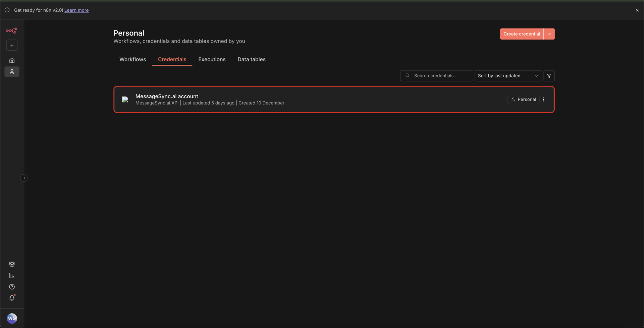Screen dimensions: 644x328
Task: Switch to the Workflows tab
Action: point(132,59)
